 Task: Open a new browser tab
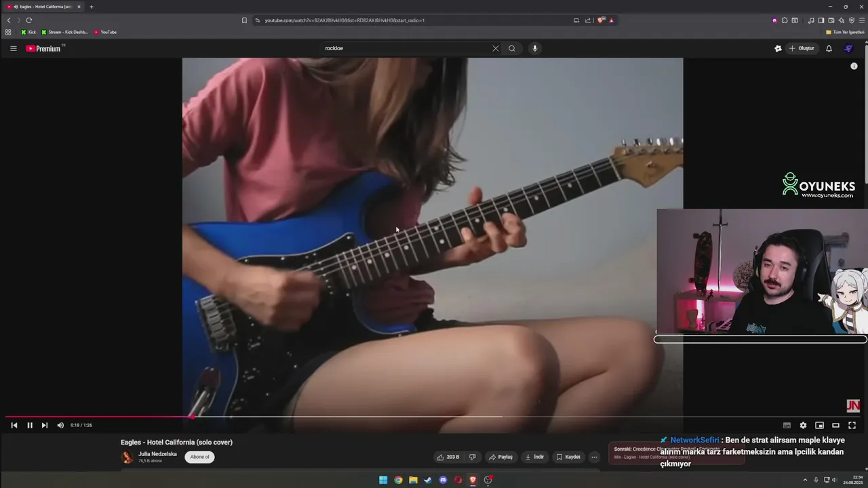point(92,7)
